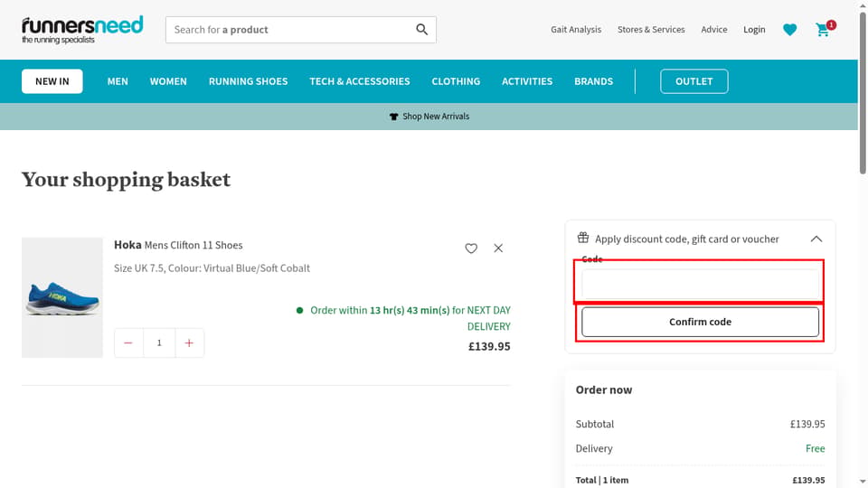Increase quantity with plus button

pyautogui.click(x=189, y=343)
